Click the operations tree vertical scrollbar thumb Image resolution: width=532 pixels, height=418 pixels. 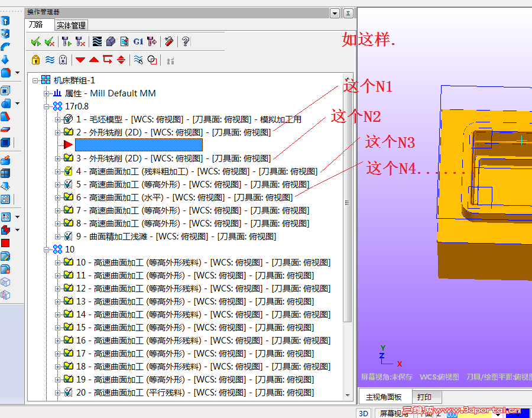pyautogui.click(x=347, y=203)
